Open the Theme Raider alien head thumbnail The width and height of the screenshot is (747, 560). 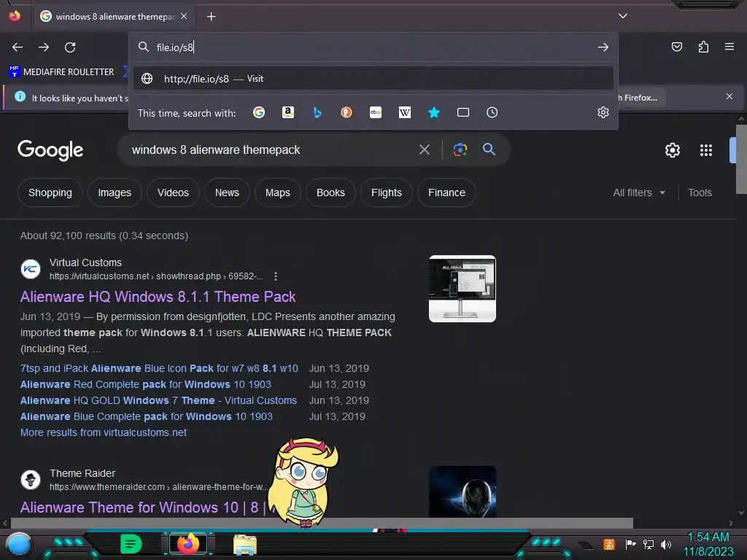[x=462, y=491]
